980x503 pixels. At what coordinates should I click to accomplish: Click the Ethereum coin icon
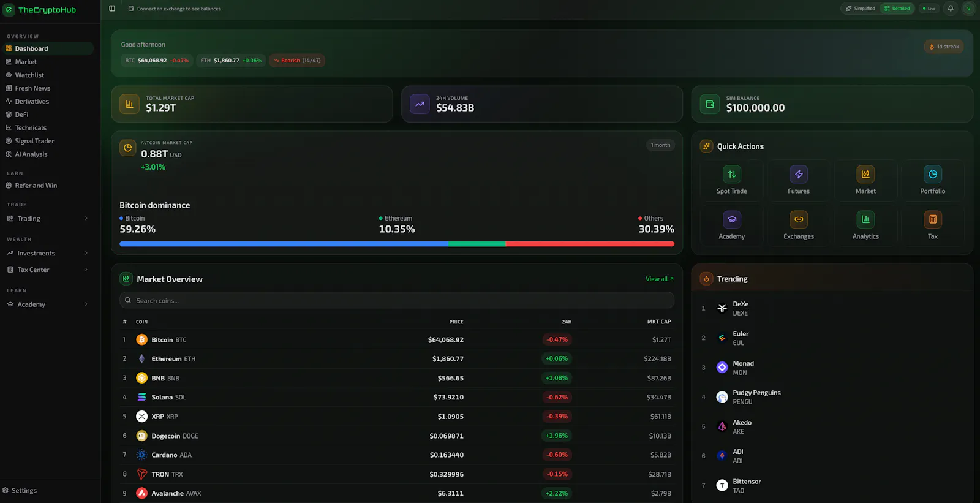pyautogui.click(x=141, y=359)
